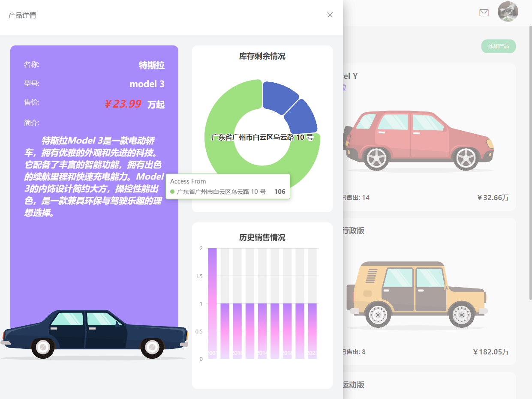Click the green legend dot in tooltip

(172, 192)
